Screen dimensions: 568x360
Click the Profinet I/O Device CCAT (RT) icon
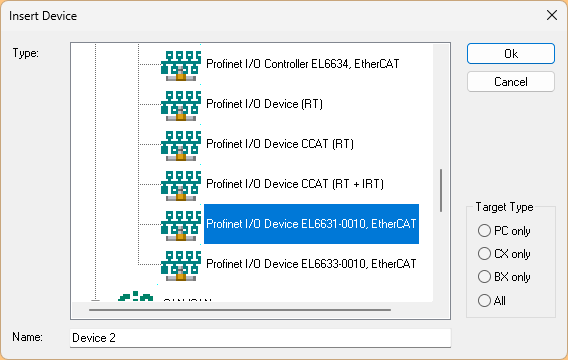coord(181,145)
